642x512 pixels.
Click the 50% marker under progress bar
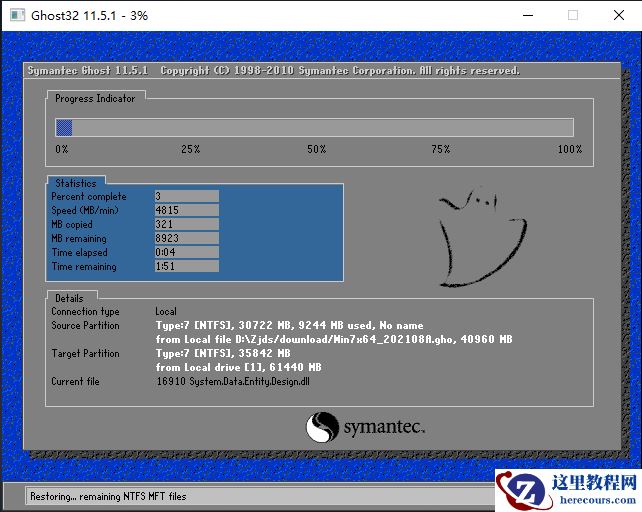[316, 149]
